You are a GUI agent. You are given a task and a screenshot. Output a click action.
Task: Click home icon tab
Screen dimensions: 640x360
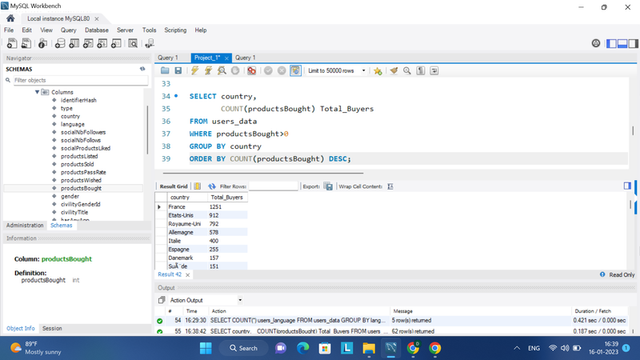tap(11, 18)
